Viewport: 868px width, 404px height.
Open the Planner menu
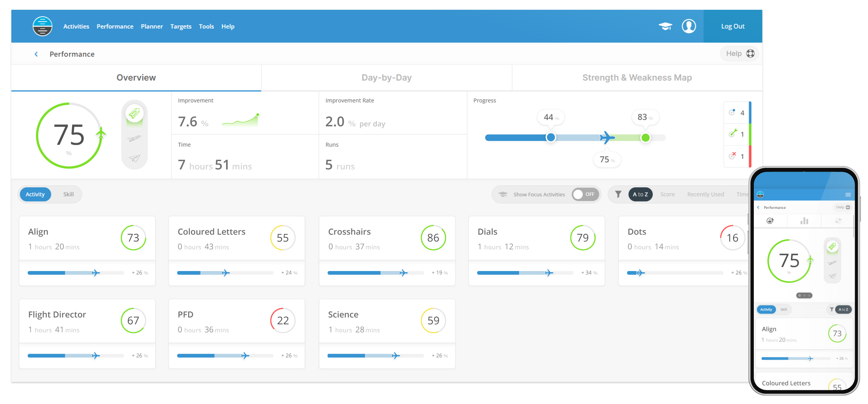(x=152, y=27)
